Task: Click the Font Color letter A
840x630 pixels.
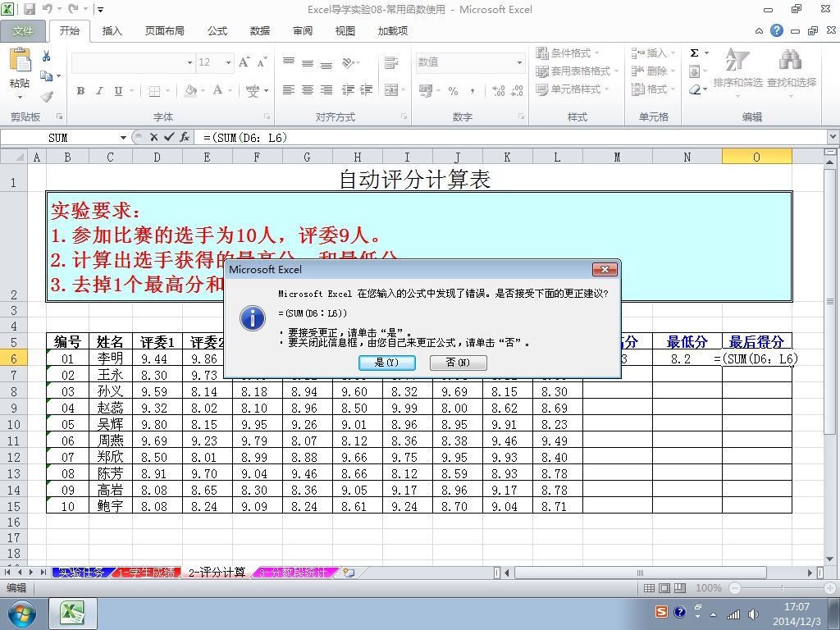Action: (218, 90)
